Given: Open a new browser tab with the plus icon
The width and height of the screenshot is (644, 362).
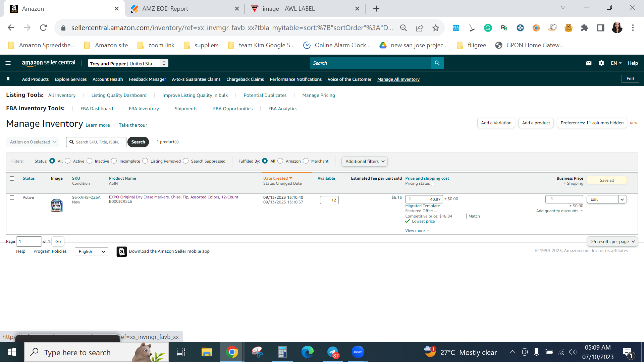Looking at the screenshot, I should tap(376, 9).
